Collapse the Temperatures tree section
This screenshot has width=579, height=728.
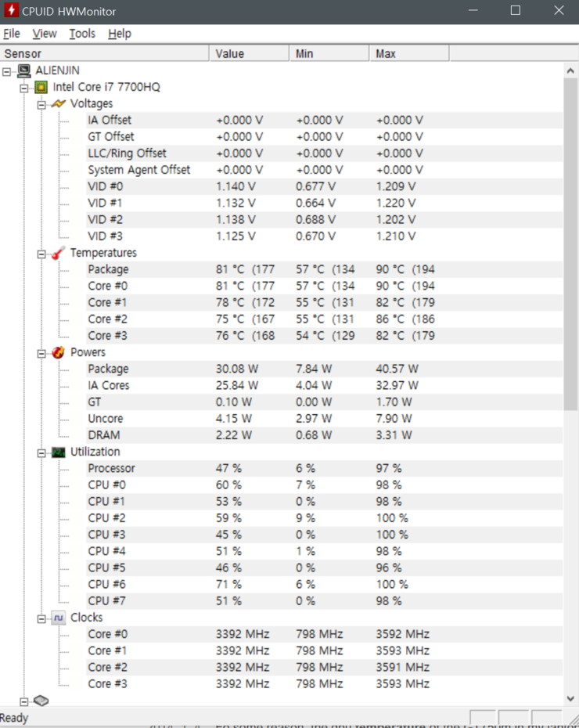[41, 253]
